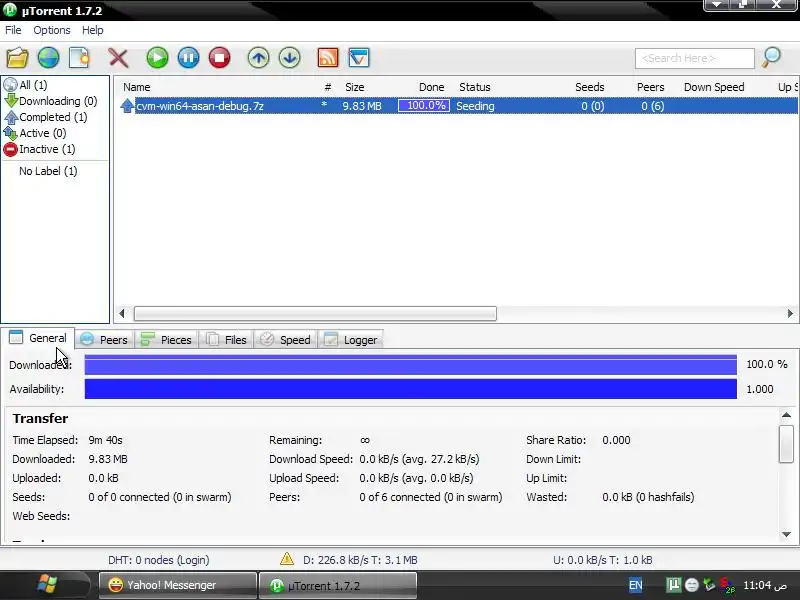
Task: Sort torrents by Peers column
Action: (651, 87)
